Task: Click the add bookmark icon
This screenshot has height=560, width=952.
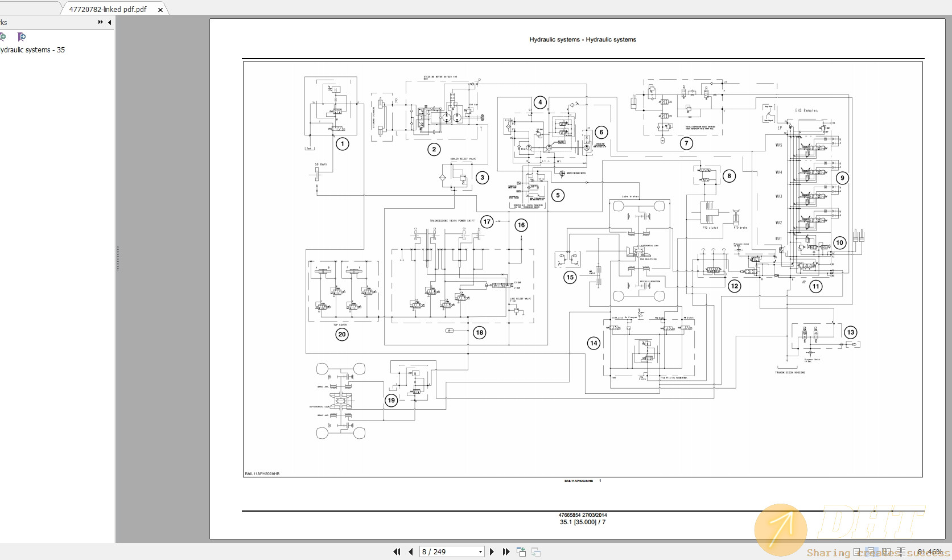Action: [x=3, y=37]
